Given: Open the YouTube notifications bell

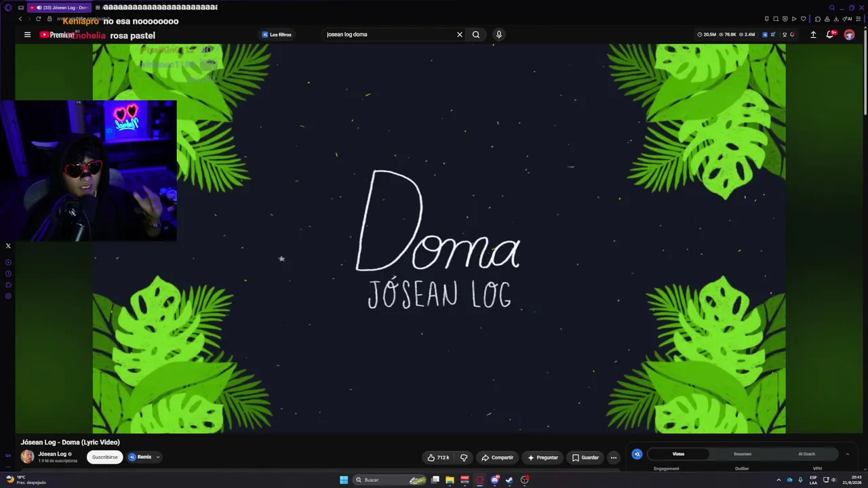Looking at the screenshot, I should pos(829,35).
